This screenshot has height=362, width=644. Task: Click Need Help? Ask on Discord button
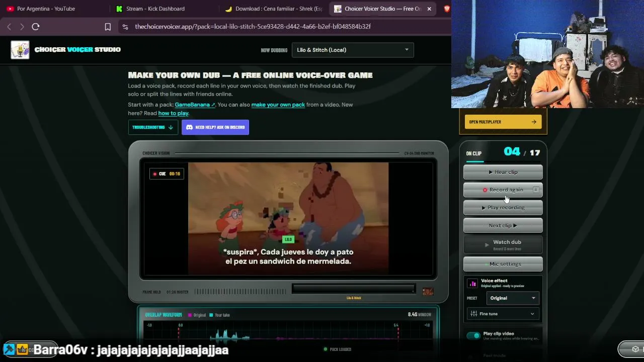[215, 127]
